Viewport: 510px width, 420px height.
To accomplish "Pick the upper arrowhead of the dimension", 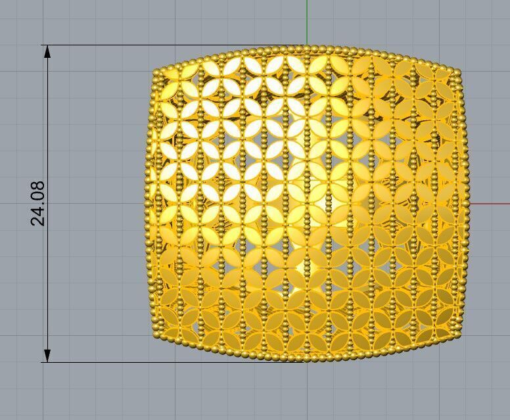I will 47,51.
